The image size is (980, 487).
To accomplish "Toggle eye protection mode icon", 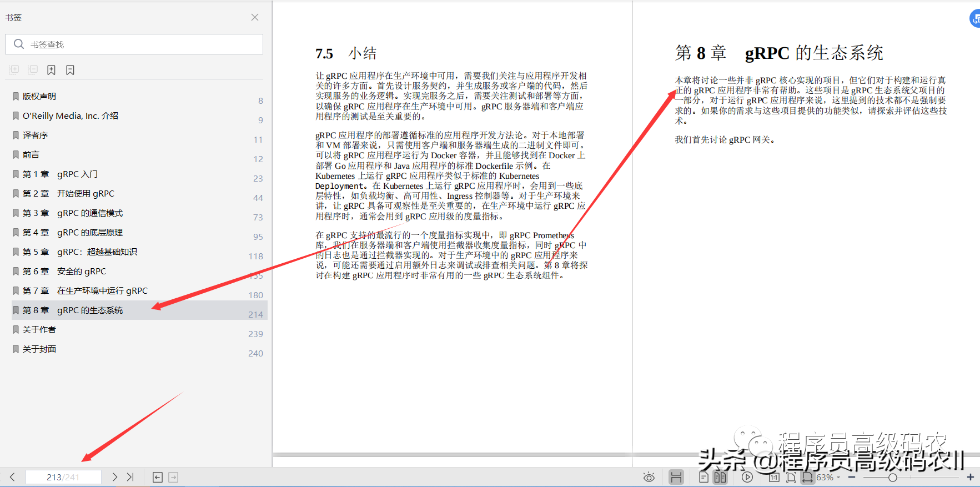I will click(x=649, y=478).
